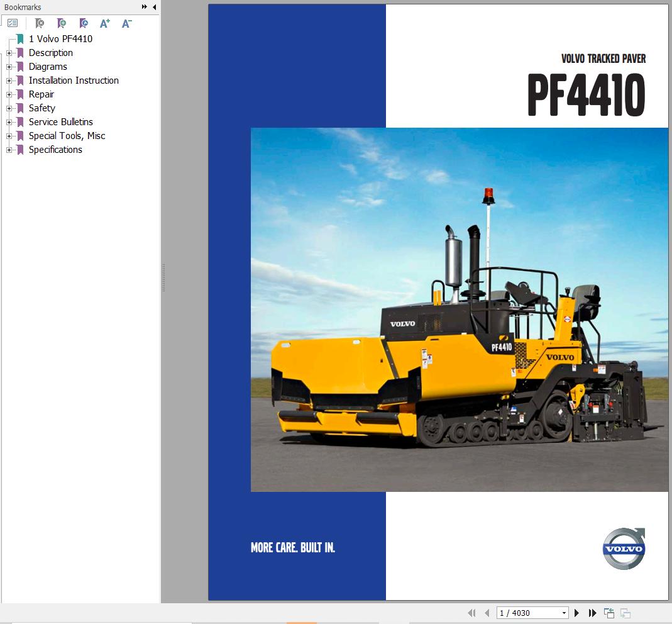
Task: Expand the Special Tools, Misc node
Action: (x=9, y=136)
